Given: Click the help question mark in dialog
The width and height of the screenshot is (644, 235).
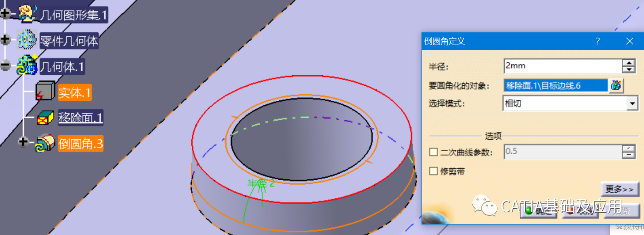Looking at the screenshot, I should click(x=598, y=41).
